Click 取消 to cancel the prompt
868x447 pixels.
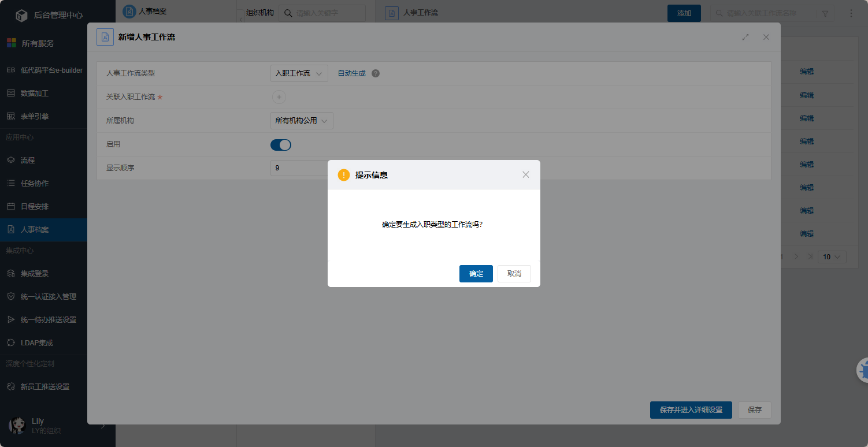(514, 274)
